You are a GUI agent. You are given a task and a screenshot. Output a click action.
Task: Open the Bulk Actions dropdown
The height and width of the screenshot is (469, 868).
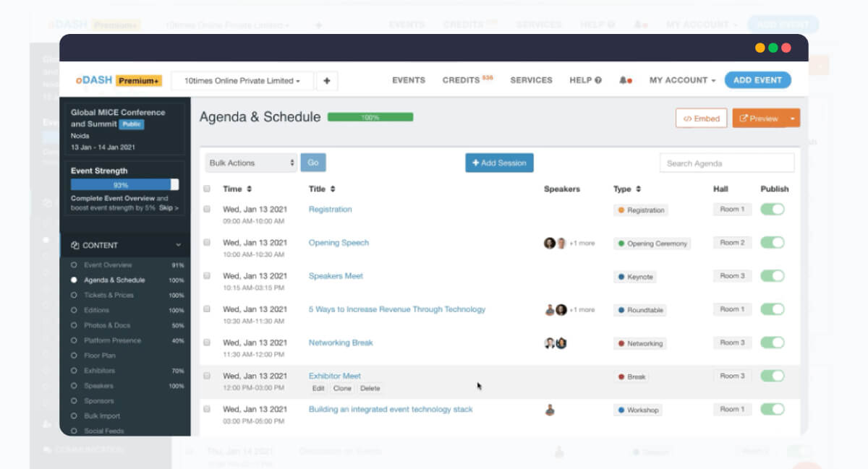coord(251,163)
